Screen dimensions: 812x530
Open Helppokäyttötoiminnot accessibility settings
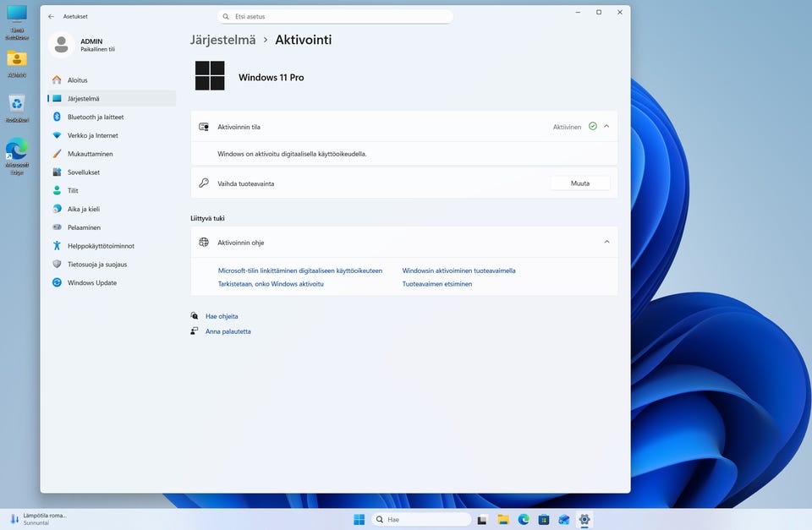112,246
